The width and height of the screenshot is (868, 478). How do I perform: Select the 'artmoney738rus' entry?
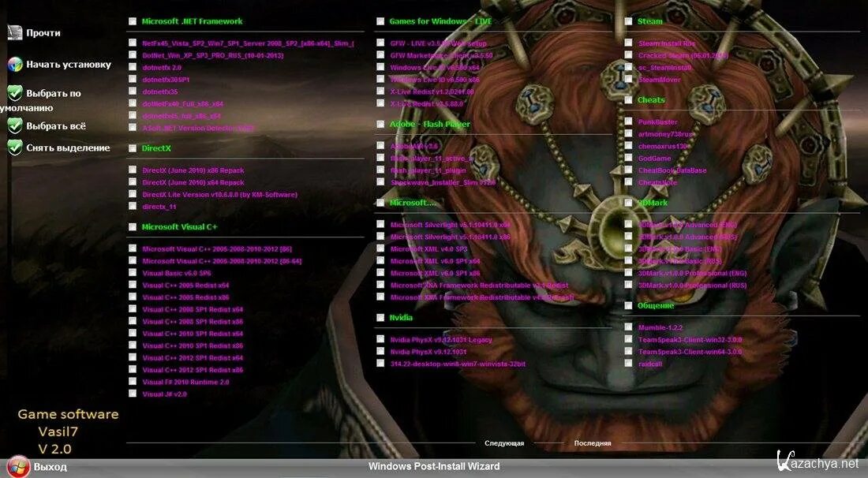tap(666, 134)
